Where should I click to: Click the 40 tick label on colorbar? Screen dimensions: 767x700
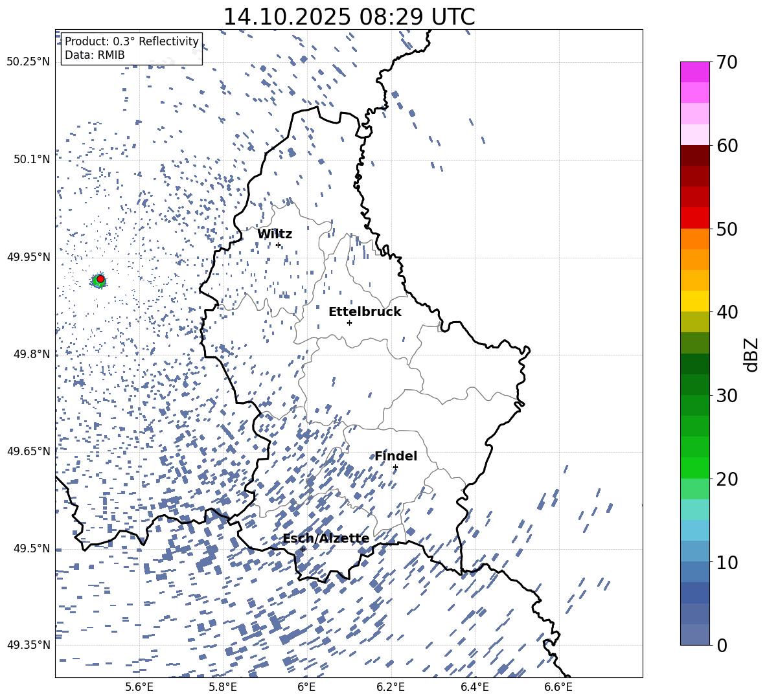[x=727, y=312]
